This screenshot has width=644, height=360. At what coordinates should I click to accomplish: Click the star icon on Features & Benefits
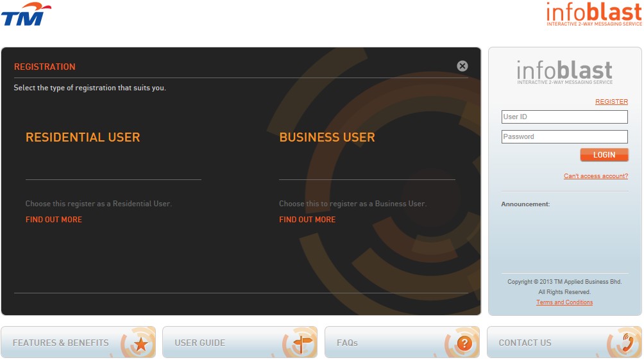tap(141, 343)
